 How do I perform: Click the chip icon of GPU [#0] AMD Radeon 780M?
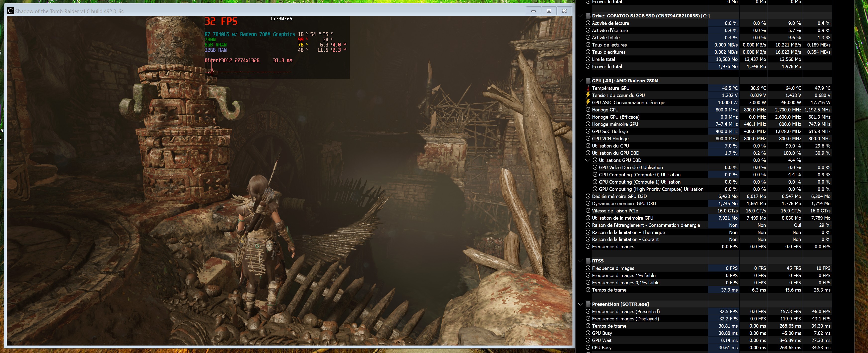pos(588,81)
